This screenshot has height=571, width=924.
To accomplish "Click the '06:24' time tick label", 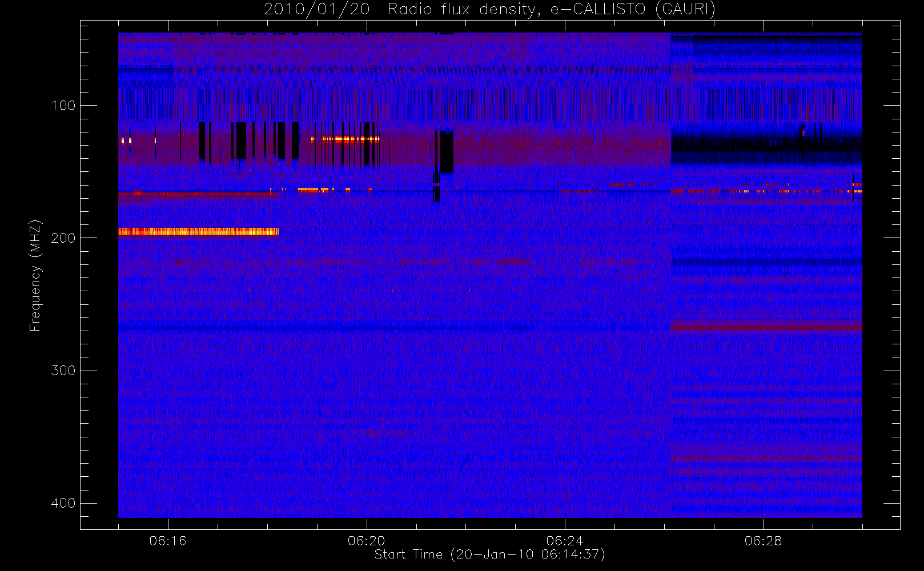I will click(x=564, y=541).
